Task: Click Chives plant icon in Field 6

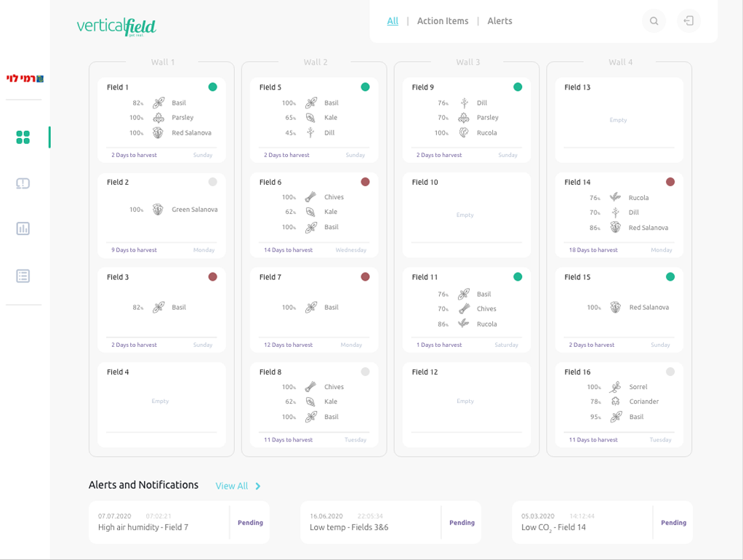Action: click(x=310, y=197)
